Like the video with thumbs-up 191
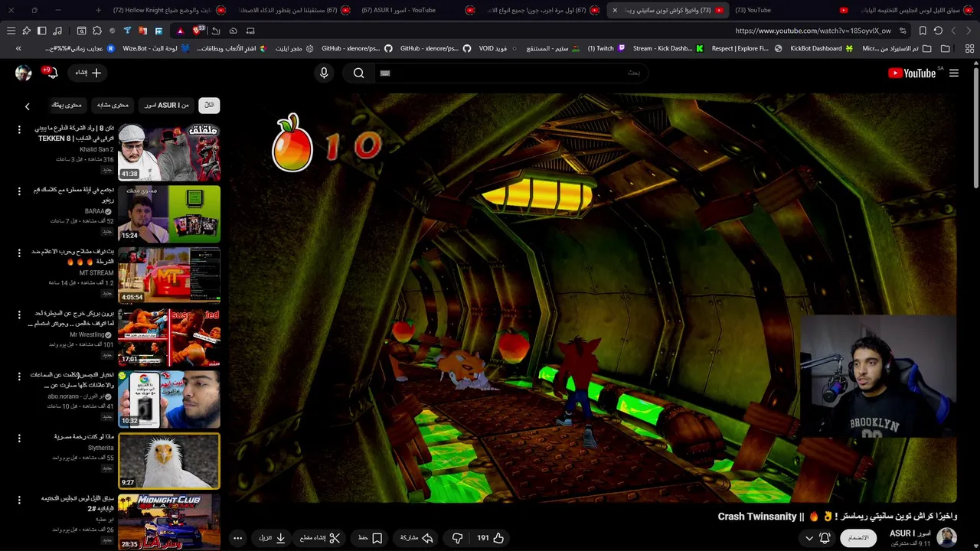Screen dimensions: 980x551 491,538
